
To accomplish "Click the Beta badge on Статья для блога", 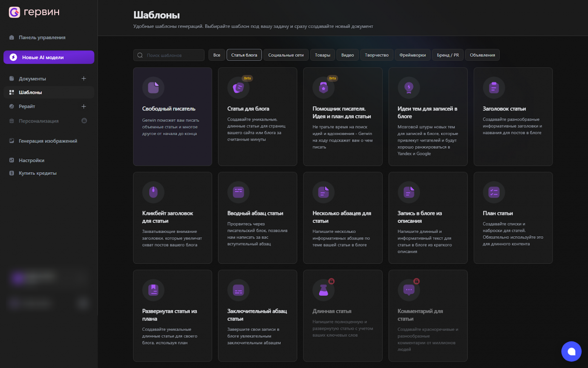I will 247,78.
